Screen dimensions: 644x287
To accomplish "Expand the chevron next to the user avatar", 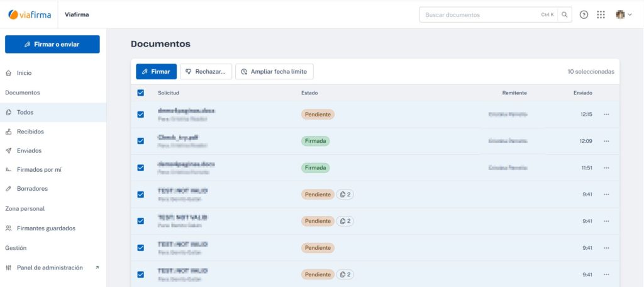I will coord(630,15).
